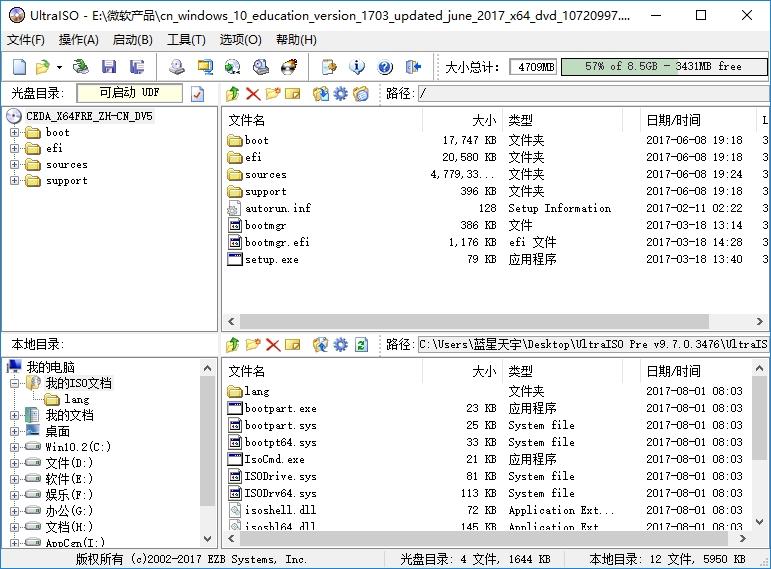Go up one level in local directory pane
The image size is (771, 569).
click(x=233, y=344)
